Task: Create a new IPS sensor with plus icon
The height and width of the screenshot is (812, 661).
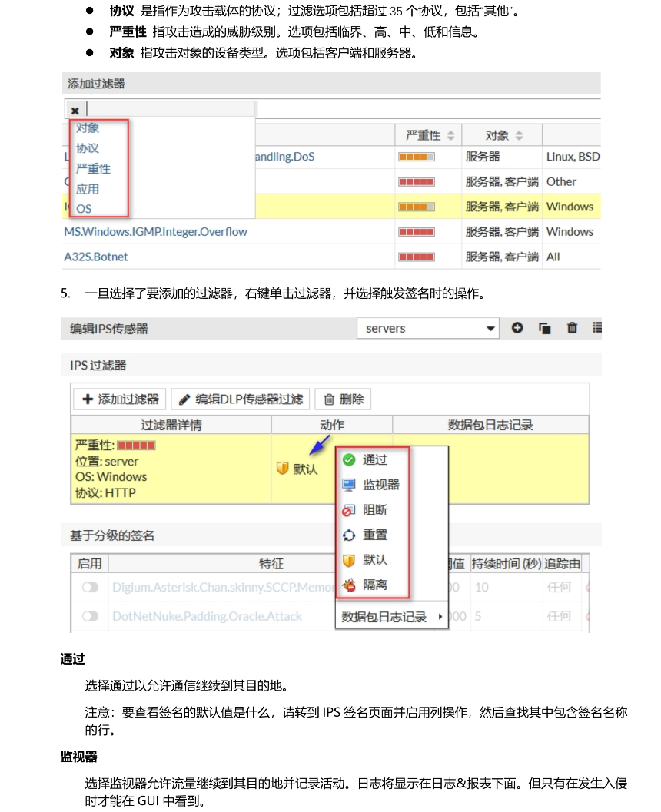Action: [x=517, y=328]
